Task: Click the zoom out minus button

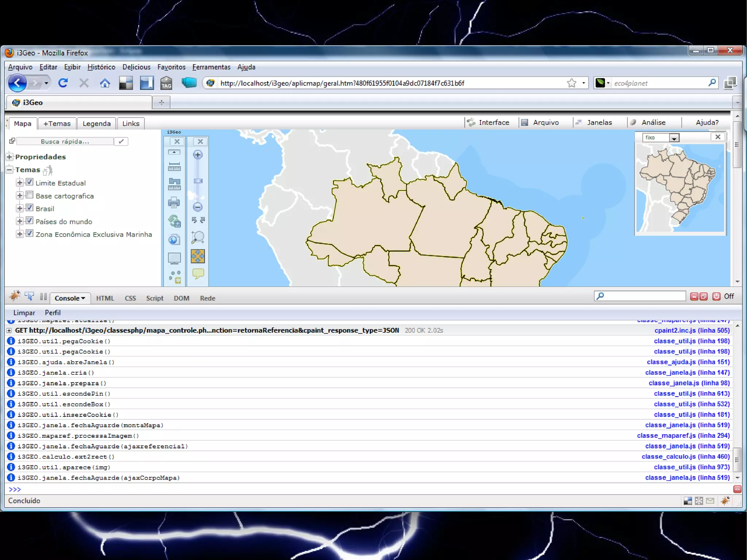Action: (198, 207)
